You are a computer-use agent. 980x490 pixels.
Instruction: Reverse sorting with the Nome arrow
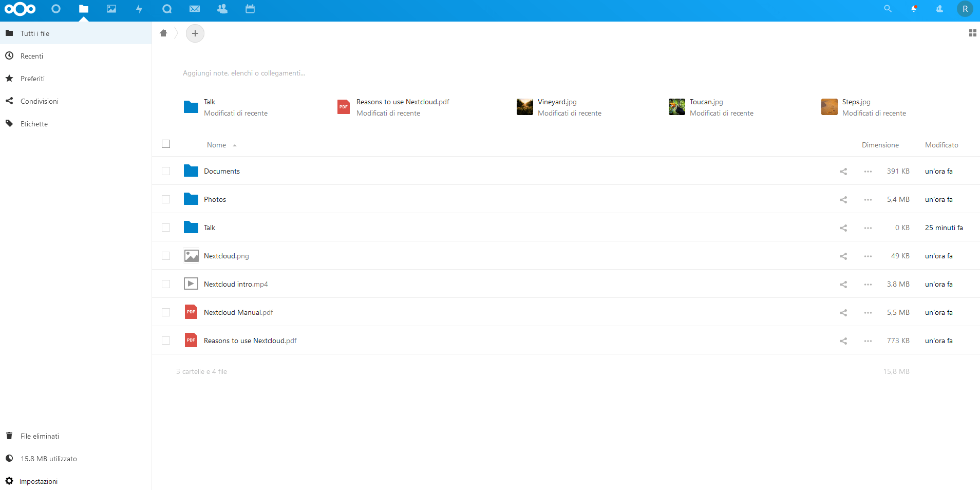(235, 145)
